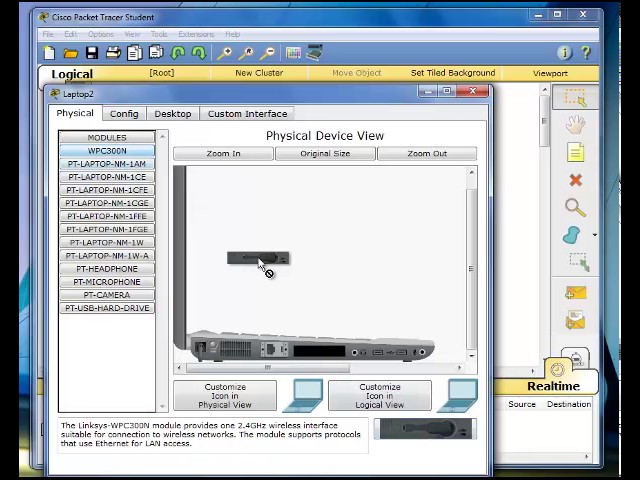The image size is (640, 480).
Task: Select the PT-LAPTOP-NM-1AM module
Action: 107,164
